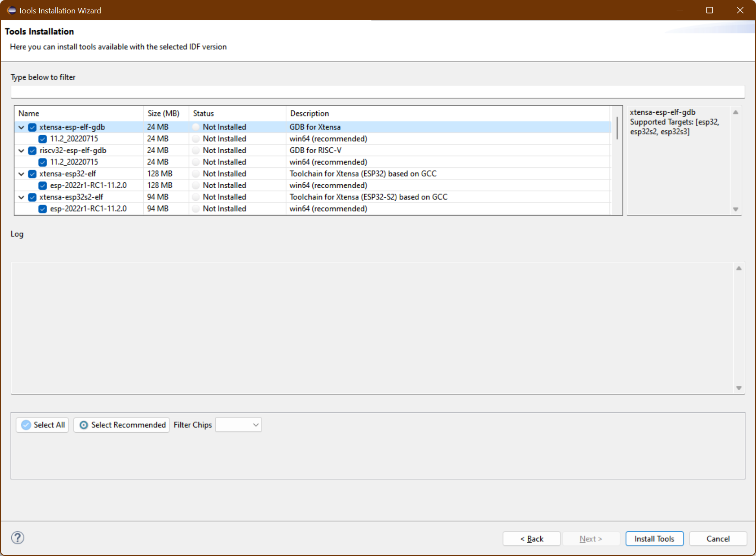Collapse the riscv32-esp-elf-gdb tree node
This screenshot has height=556, width=756.
(x=21, y=151)
